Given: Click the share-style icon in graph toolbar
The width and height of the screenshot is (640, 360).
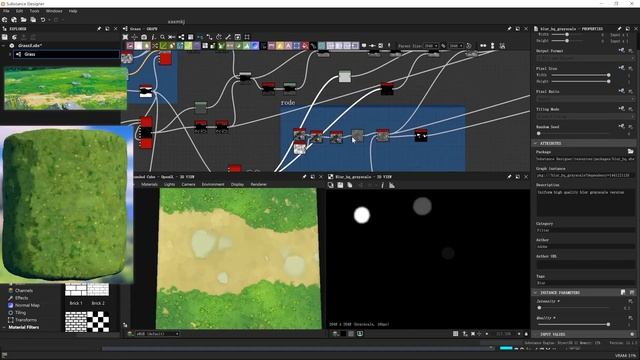Looking at the screenshot, I should (181, 37).
